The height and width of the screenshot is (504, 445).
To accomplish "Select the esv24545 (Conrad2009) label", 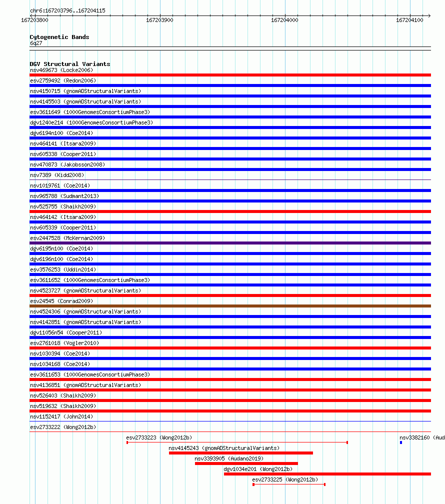I will [61, 301].
